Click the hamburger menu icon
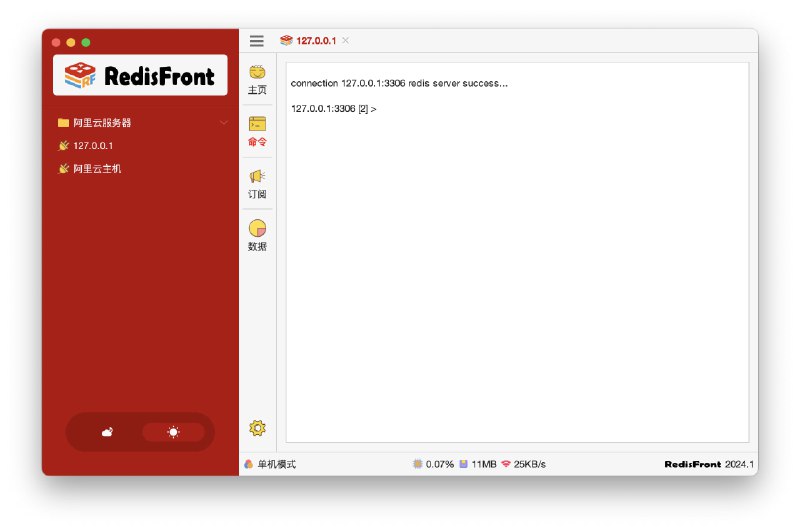 (x=257, y=41)
